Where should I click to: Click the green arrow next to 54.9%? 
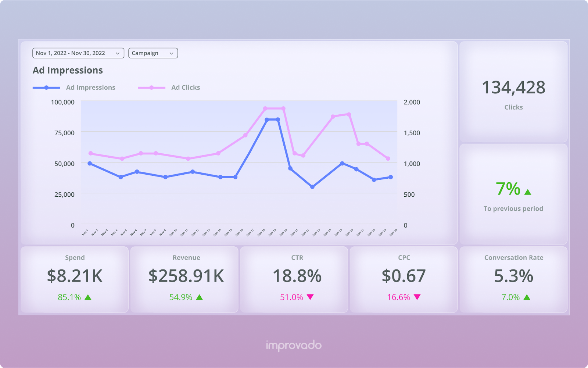pos(200,297)
